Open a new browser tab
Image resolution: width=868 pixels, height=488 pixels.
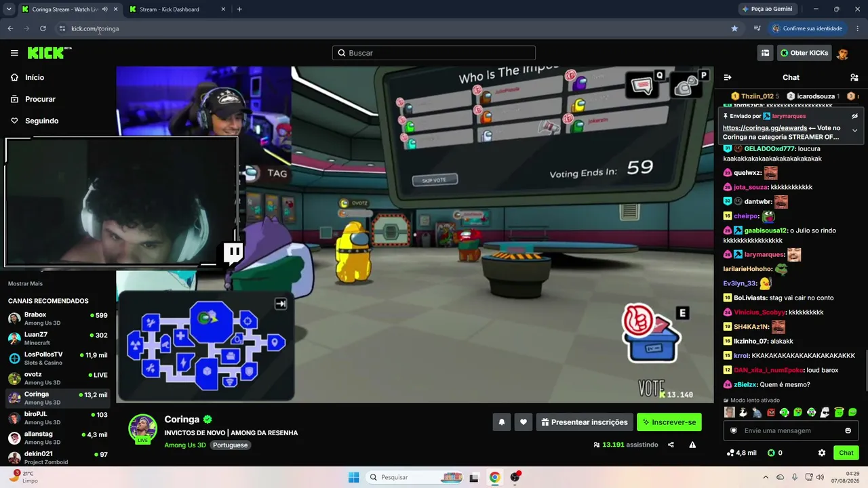239,9
